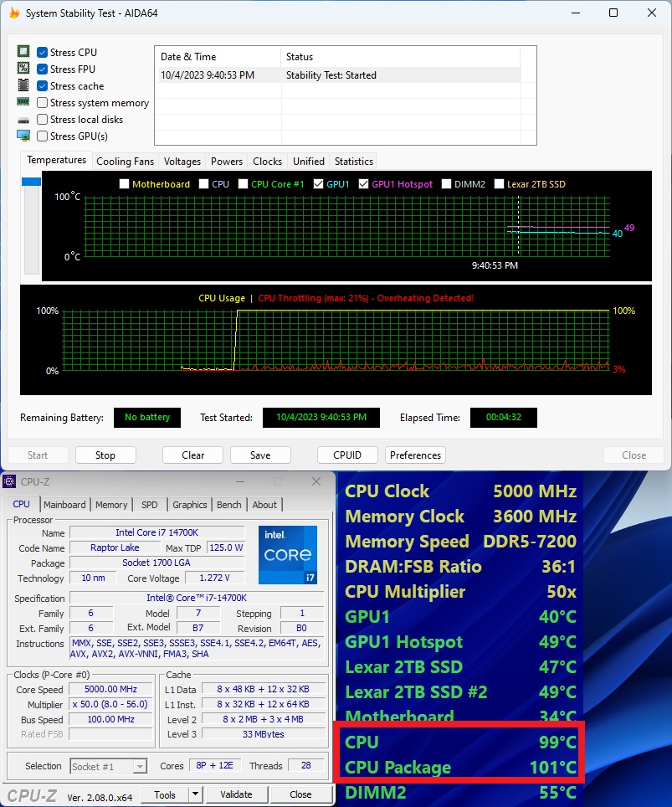
Task: Switch to the Clocks tab
Action: pyautogui.click(x=267, y=162)
